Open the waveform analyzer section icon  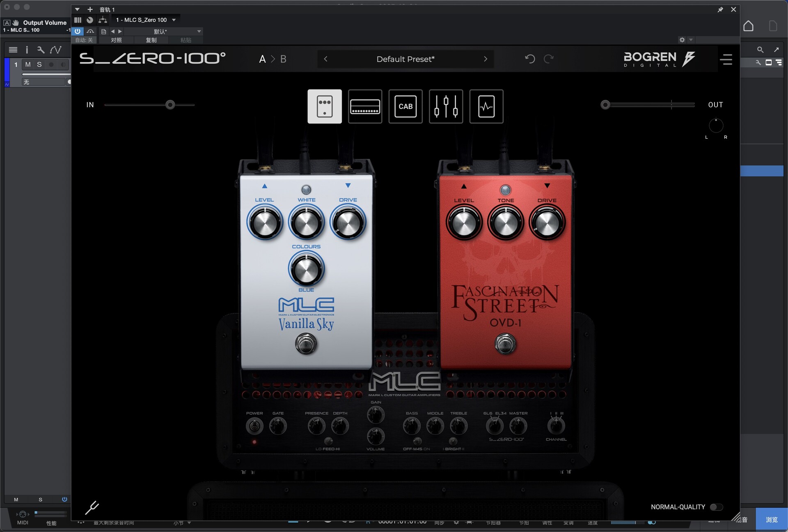(x=486, y=106)
